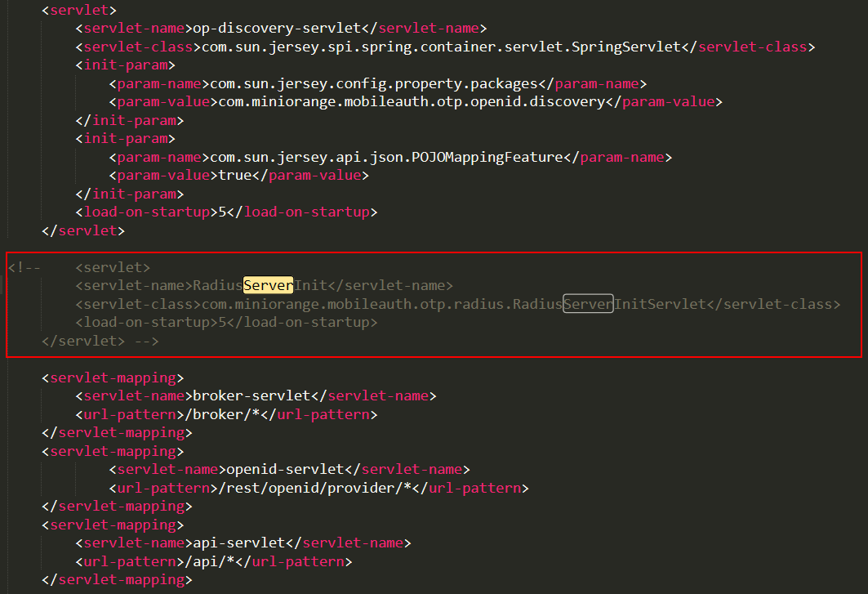Image resolution: width=868 pixels, height=594 pixels.
Task: Click closing url-pattern tag after /api/*
Action: 294,562
